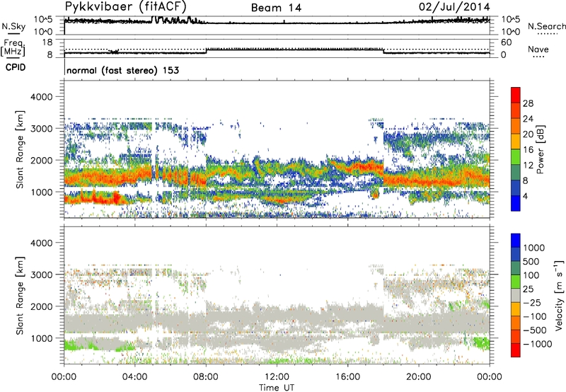Pick the red top segment of power color bar
The image size is (566, 392).
coord(516,95)
